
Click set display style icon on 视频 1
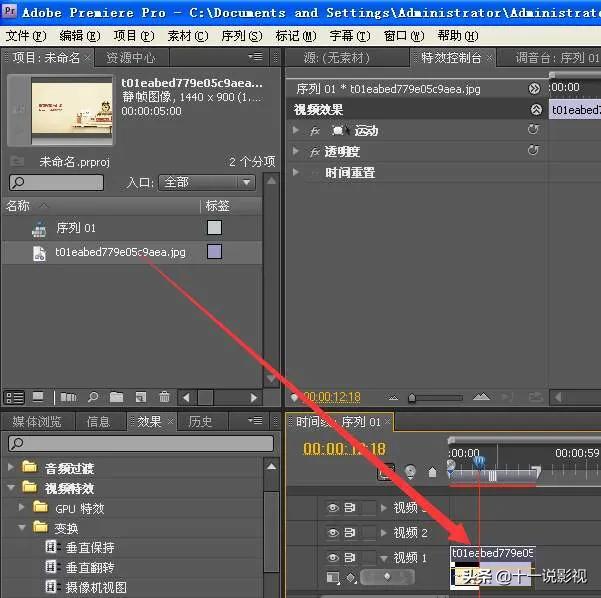click(x=333, y=578)
